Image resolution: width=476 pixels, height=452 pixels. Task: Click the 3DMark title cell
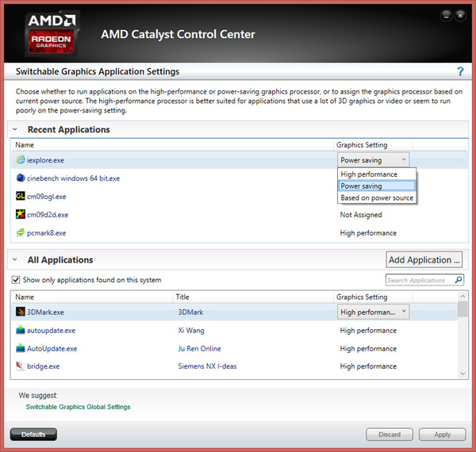click(190, 312)
